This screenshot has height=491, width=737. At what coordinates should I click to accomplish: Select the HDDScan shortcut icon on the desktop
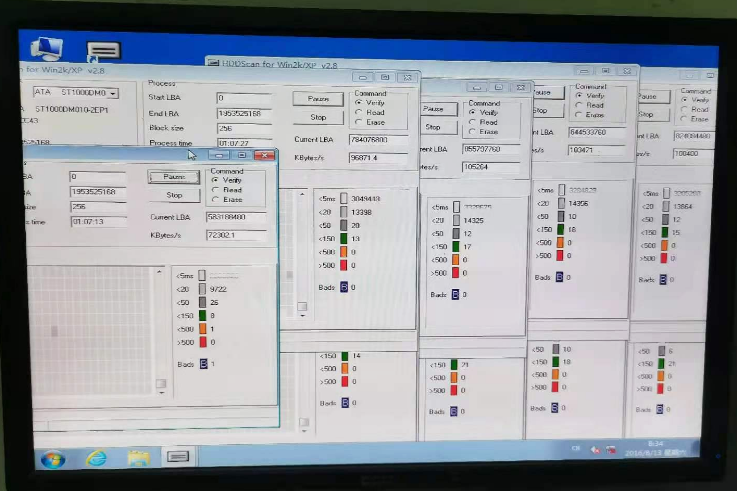[103, 51]
